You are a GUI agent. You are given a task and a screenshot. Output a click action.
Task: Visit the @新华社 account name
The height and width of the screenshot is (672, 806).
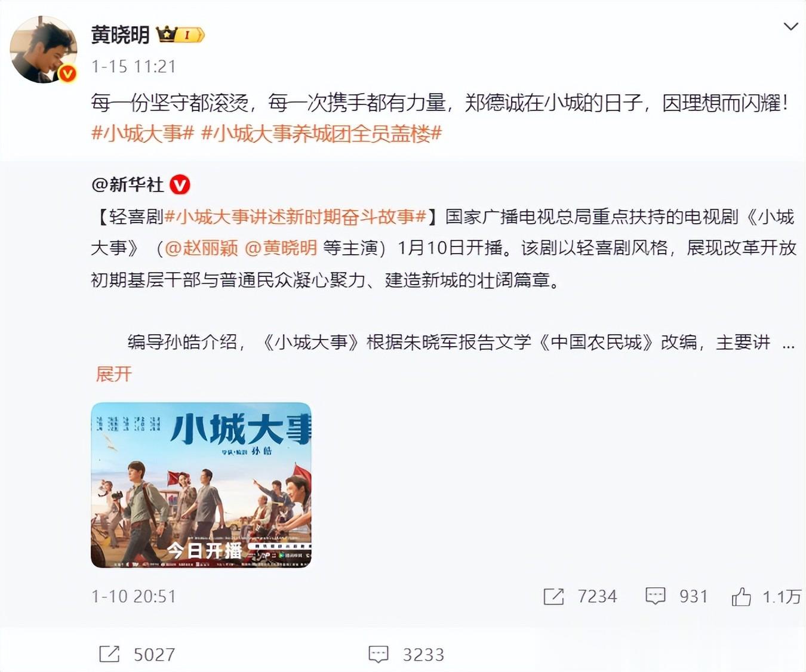coord(128,185)
